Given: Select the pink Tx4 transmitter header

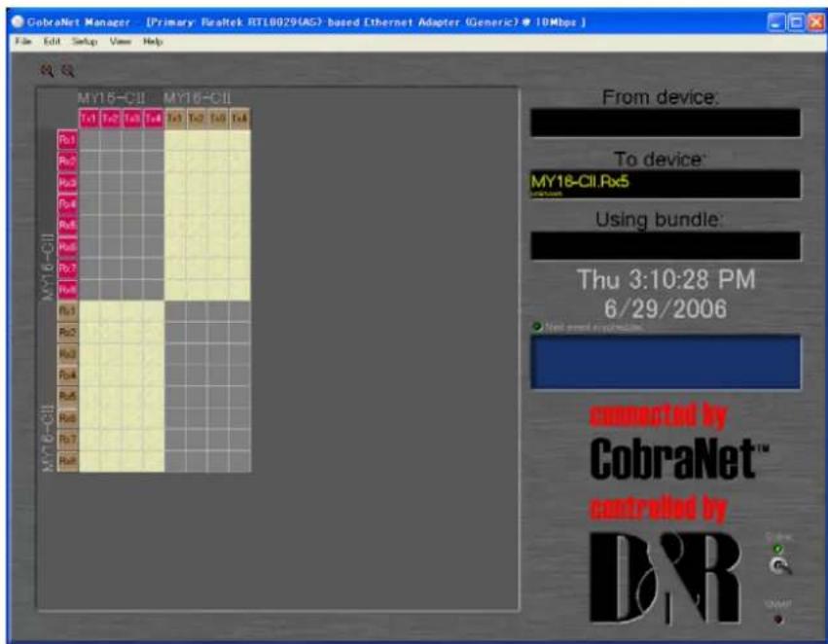Looking at the screenshot, I should (154, 119).
